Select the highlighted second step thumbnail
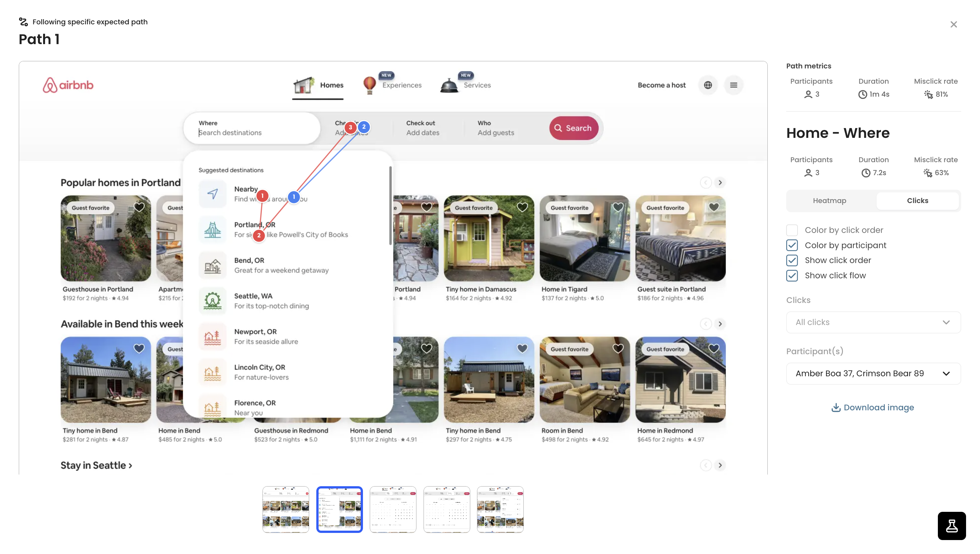980x554 pixels. click(x=339, y=510)
